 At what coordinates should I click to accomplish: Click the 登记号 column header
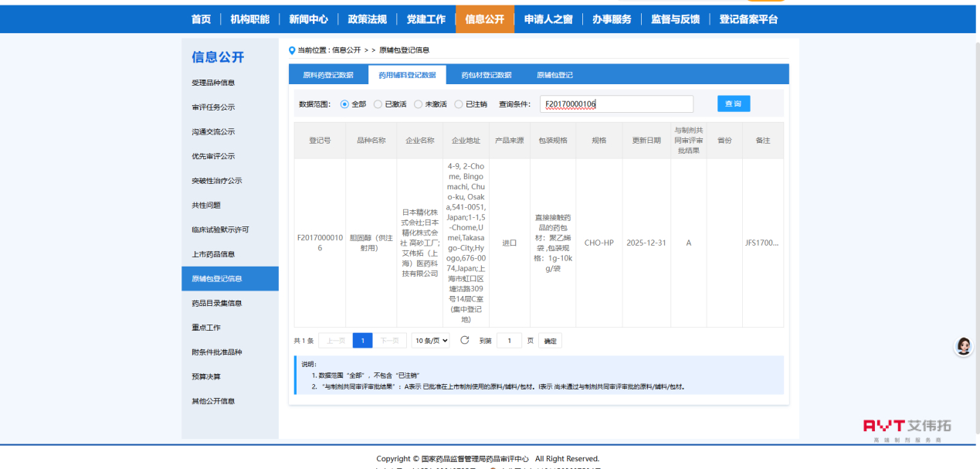(320, 141)
